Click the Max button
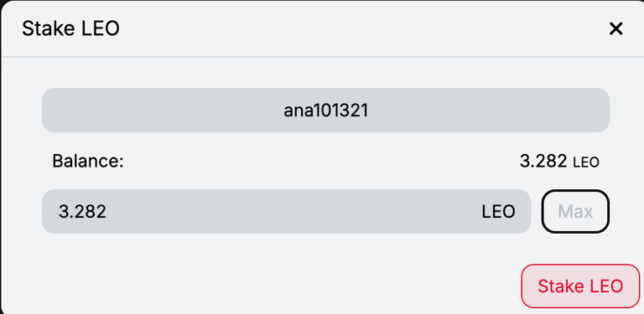The image size is (644, 314). [x=575, y=212]
